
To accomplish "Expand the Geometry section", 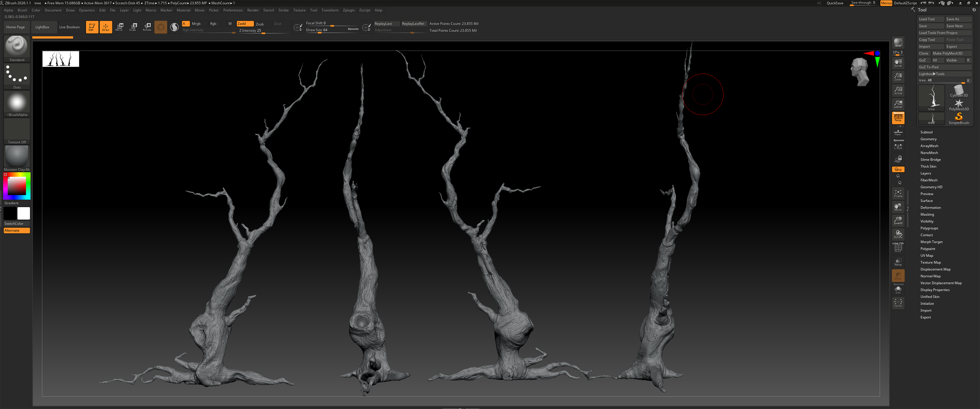I will click(928, 139).
